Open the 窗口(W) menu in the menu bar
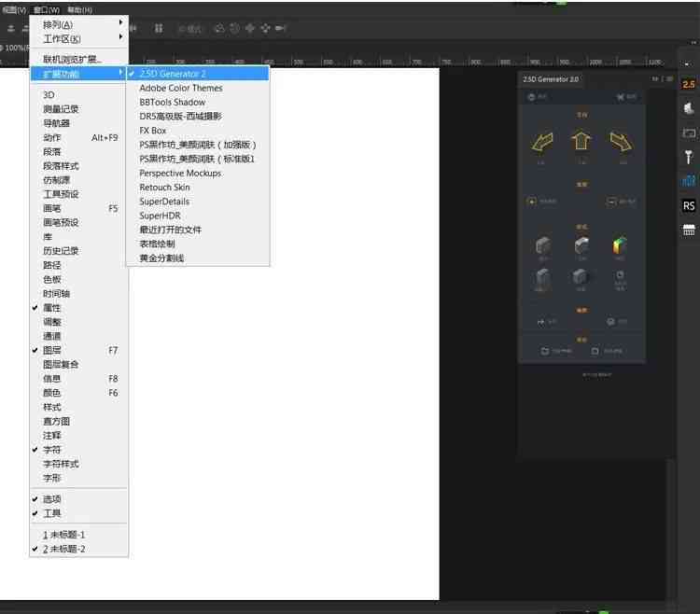Viewport: 700px width, 614px height. pyautogui.click(x=47, y=10)
